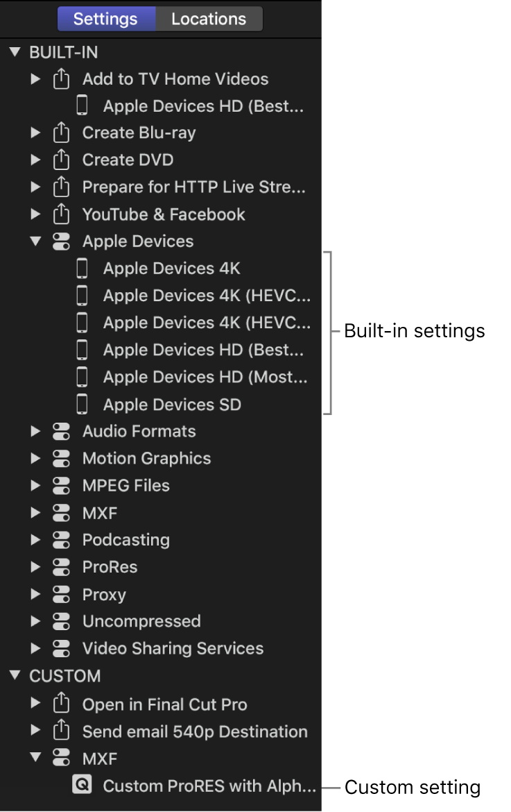
Task: Select Send email 540p Destination
Action: [x=195, y=731]
